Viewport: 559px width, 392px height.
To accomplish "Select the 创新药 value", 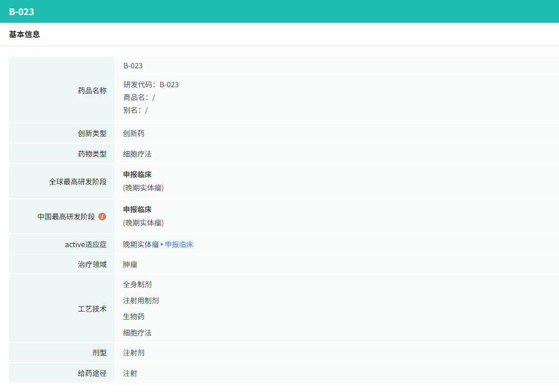I will click(133, 134).
